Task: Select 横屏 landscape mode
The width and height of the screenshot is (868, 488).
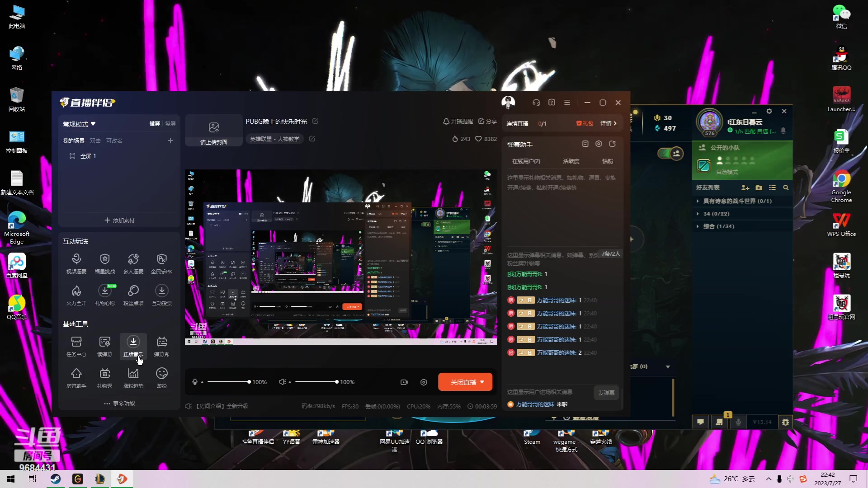Action: coord(155,123)
